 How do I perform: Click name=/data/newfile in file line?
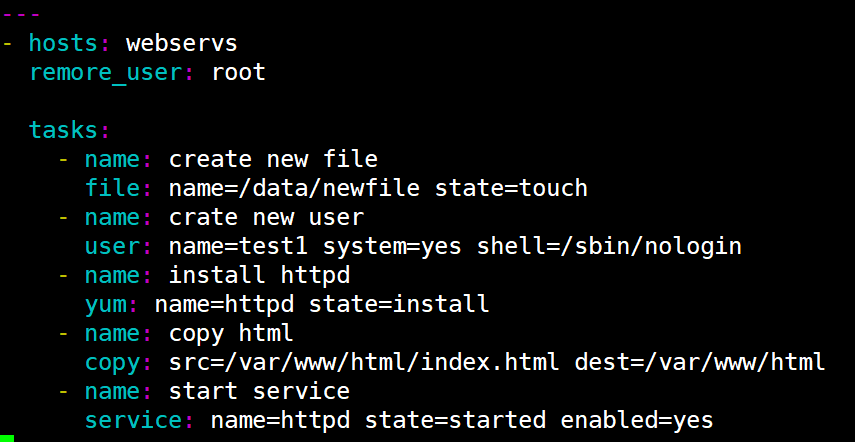[x=294, y=188]
